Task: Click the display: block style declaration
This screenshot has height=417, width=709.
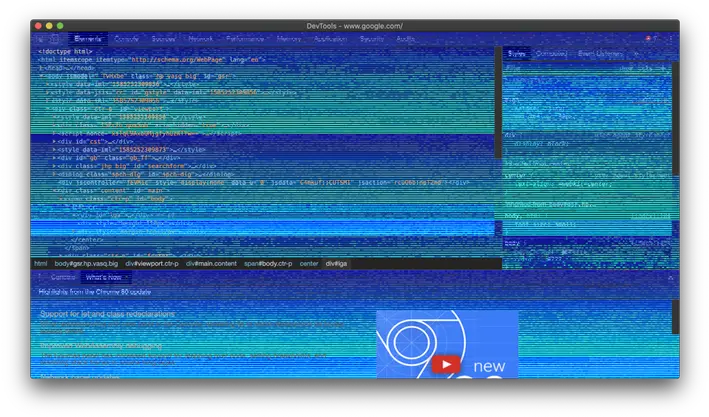Action: point(541,143)
